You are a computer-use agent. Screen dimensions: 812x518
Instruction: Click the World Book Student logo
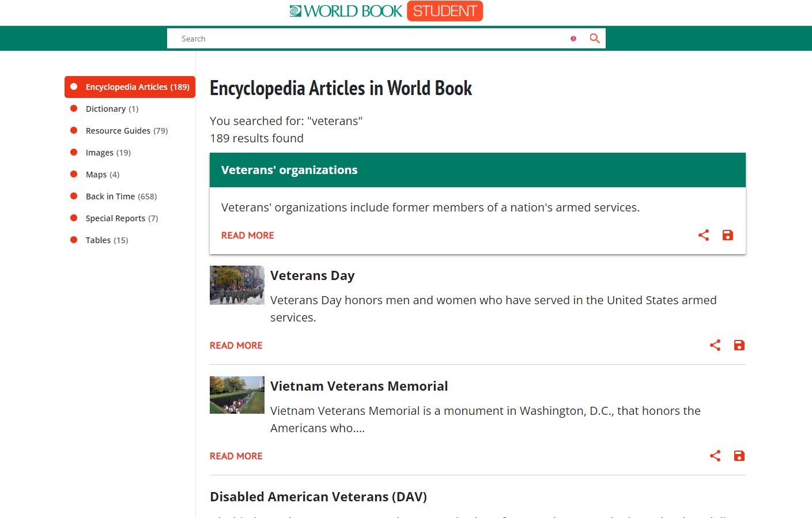pyautogui.click(x=386, y=11)
